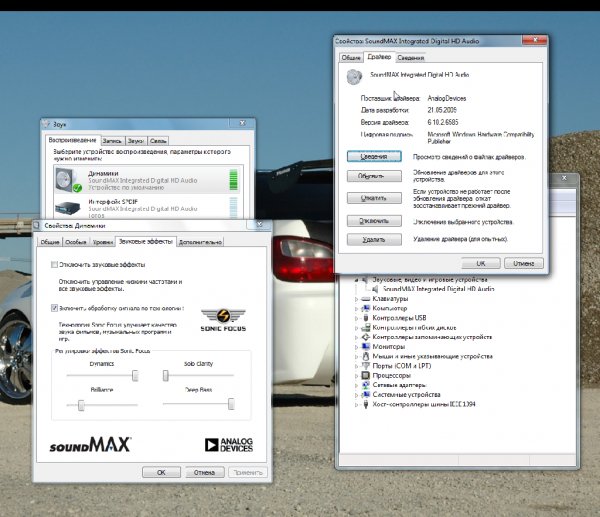Expand the Порты (COM и LPT) node
The image size is (600, 517).
coord(357,366)
